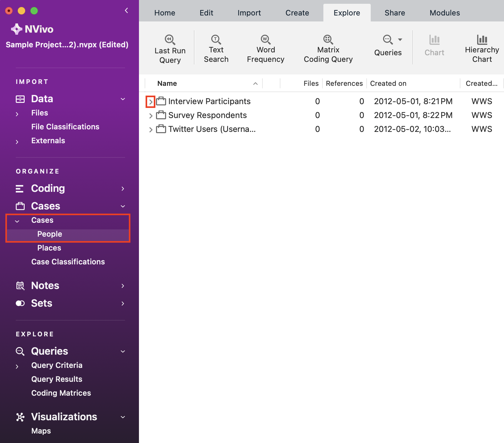Select the Places cases folder
Screen dimensions: 504x443
(x=49, y=248)
